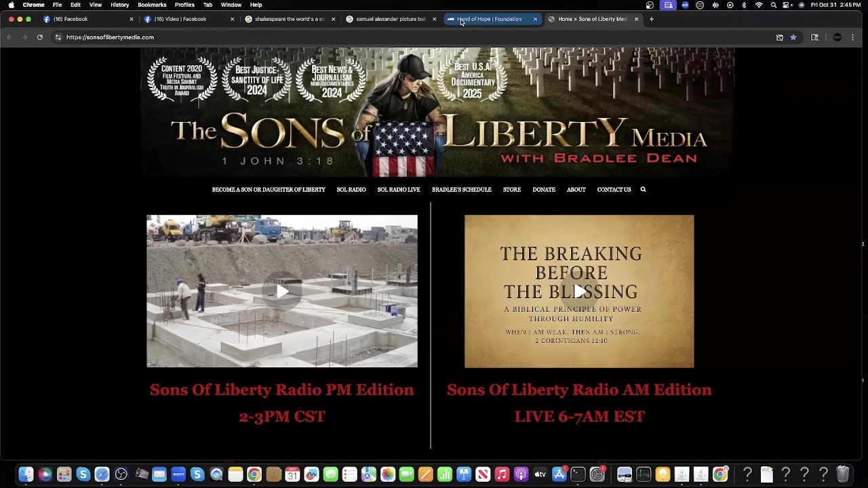Open SOL Radio nav link

coord(351,190)
